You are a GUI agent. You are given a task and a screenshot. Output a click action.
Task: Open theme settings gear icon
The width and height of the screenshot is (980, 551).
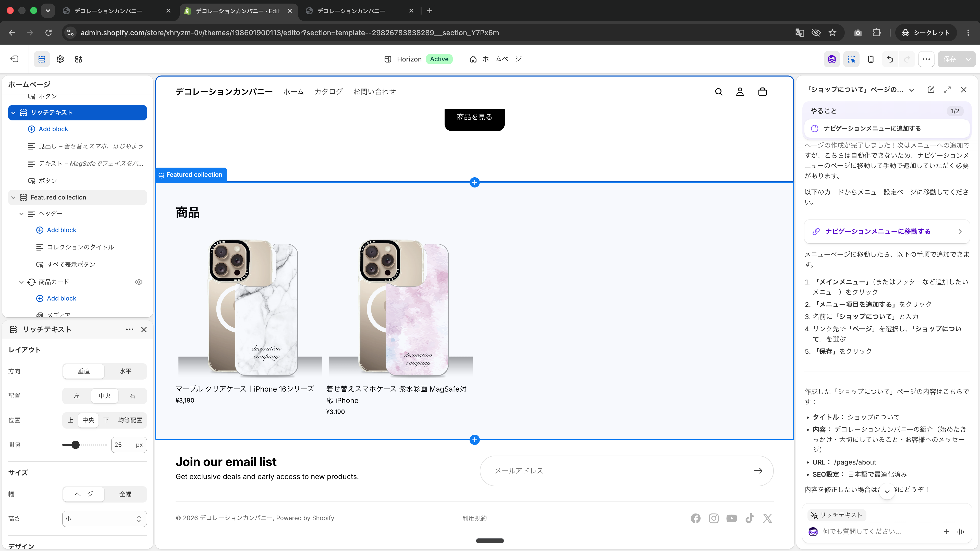coord(60,59)
